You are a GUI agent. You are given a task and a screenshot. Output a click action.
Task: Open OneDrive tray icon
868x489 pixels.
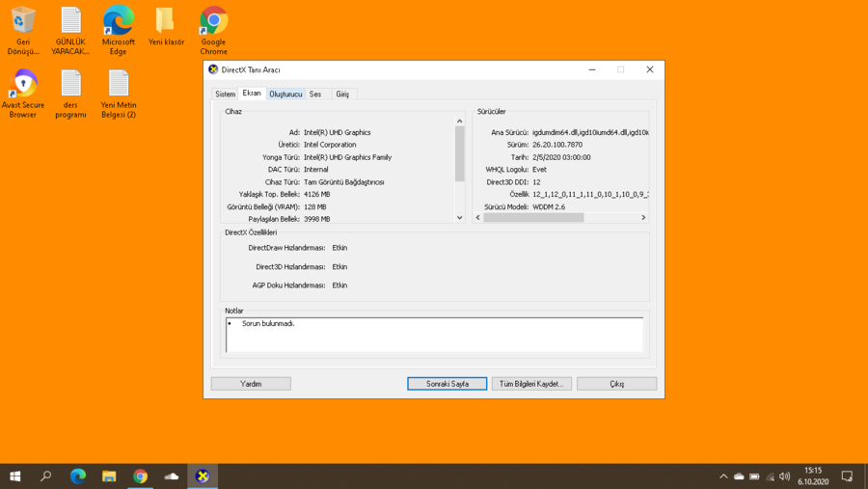[x=739, y=476]
